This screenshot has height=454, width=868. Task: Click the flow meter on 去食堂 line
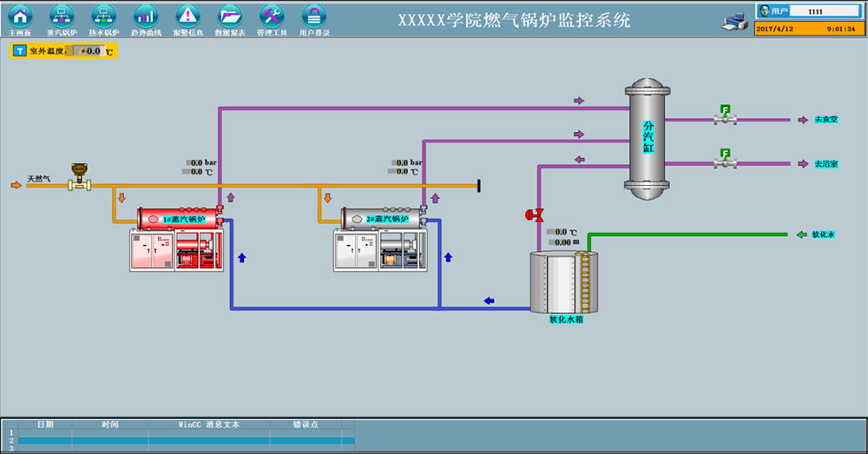725,115
